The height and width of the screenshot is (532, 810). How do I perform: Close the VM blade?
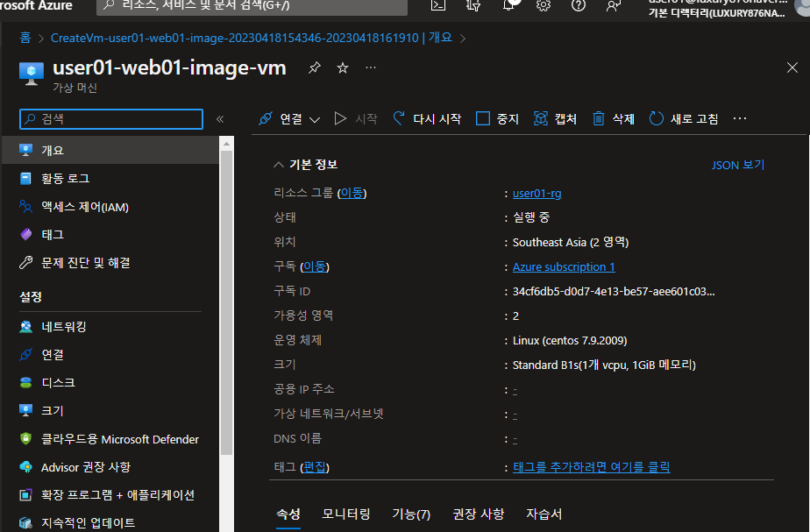pyautogui.click(x=792, y=67)
